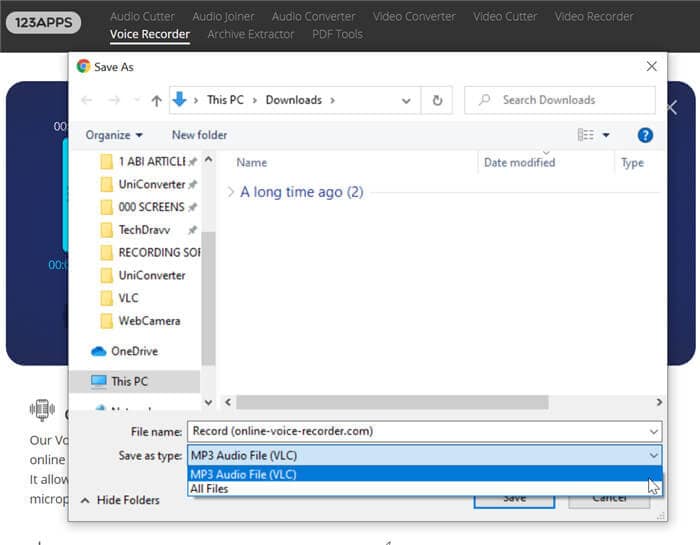Click Downloads in the address path
The width and height of the screenshot is (700, 545).
click(x=293, y=100)
